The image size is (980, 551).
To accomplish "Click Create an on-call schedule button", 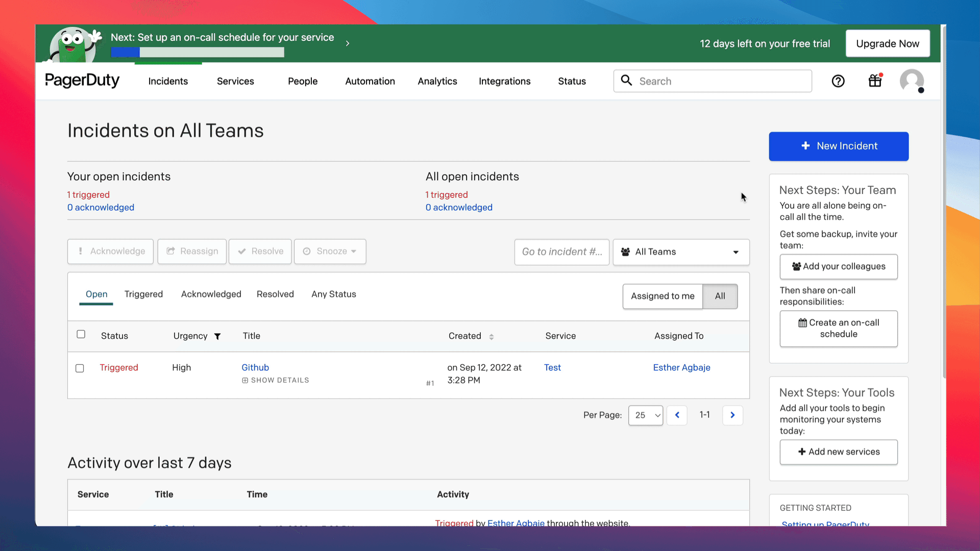I will (839, 329).
